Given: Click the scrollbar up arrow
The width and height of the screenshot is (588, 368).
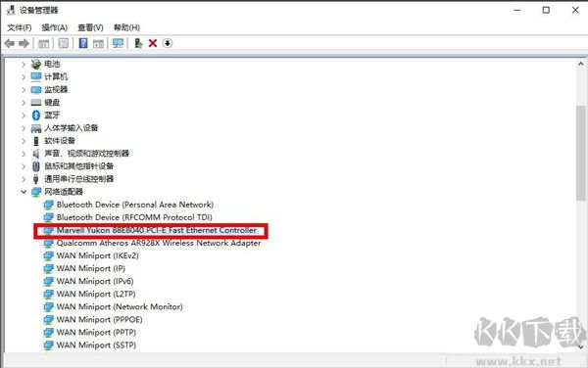Looking at the screenshot, I should tap(580, 64).
